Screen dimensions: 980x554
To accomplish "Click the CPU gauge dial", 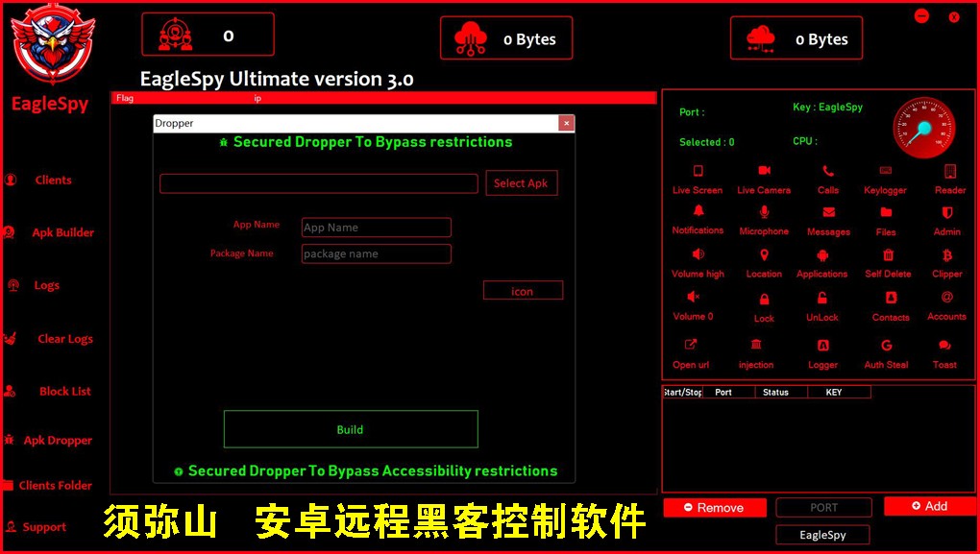I will 924,128.
